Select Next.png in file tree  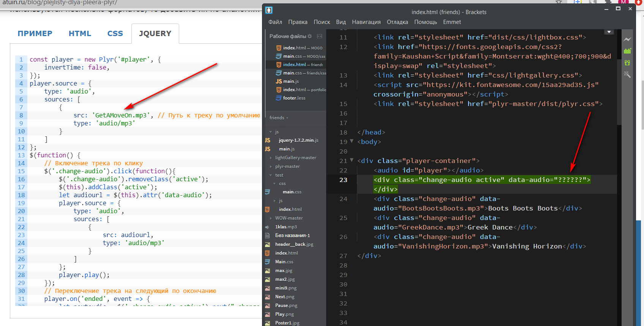pos(285,297)
